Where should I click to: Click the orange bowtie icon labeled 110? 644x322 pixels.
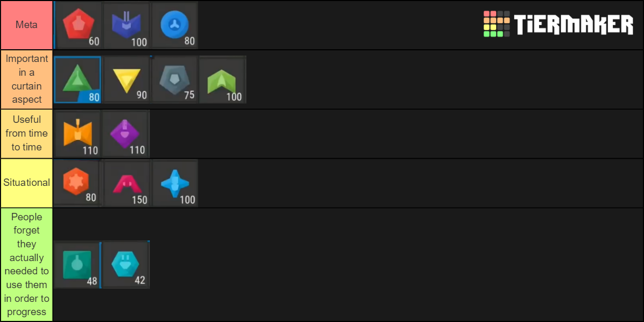click(x=78, y=133)
